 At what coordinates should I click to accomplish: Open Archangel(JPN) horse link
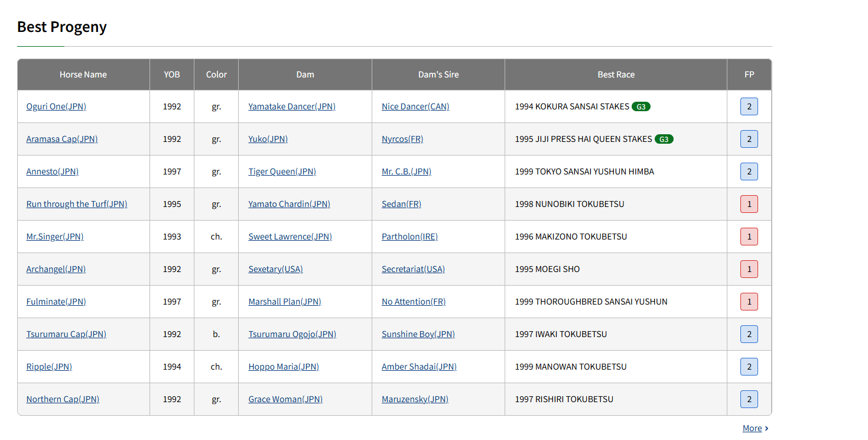pos(56,269)
